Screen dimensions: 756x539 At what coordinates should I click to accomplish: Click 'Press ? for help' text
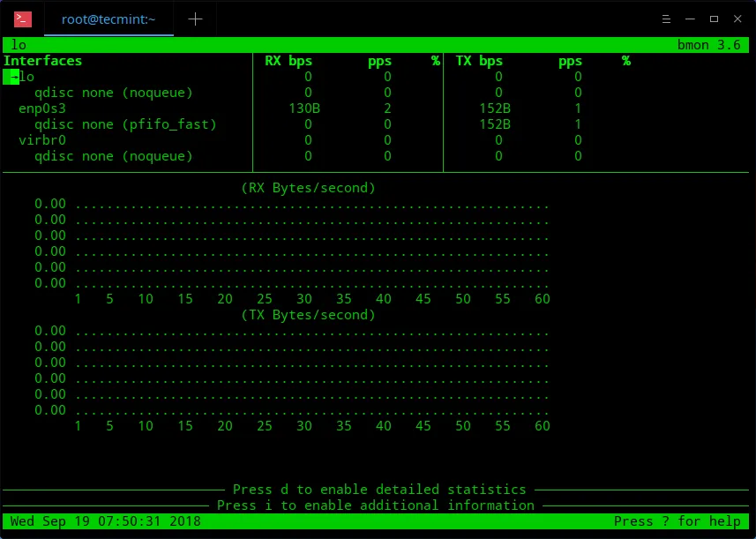[x=677, y=521]
